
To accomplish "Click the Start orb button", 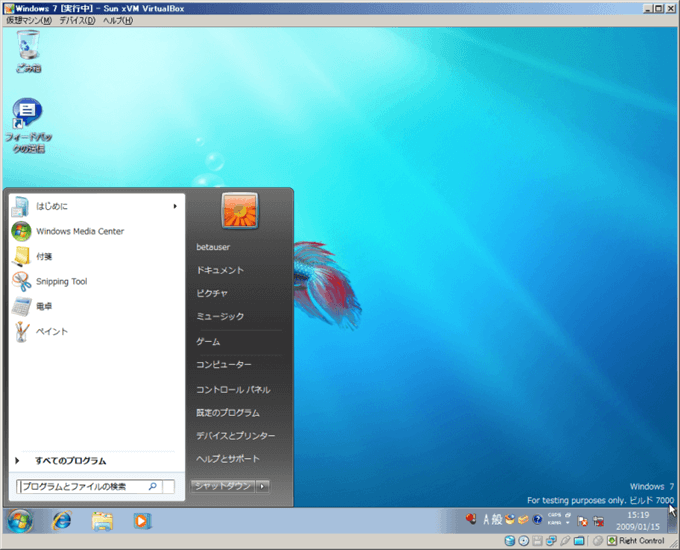I will (x=20, y=520).
